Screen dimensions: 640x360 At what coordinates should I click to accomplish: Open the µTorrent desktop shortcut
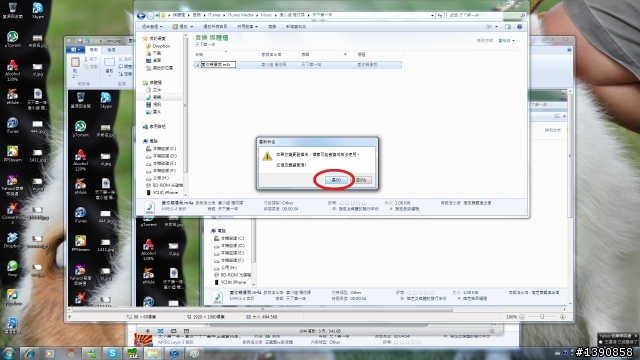pyautogui.click(x=12, y=39)
